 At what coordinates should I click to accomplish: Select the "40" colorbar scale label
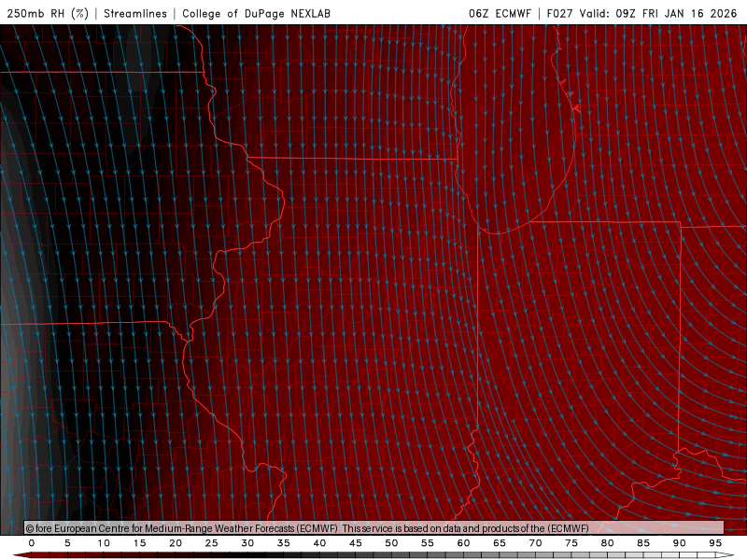click(x=319, y=543)
